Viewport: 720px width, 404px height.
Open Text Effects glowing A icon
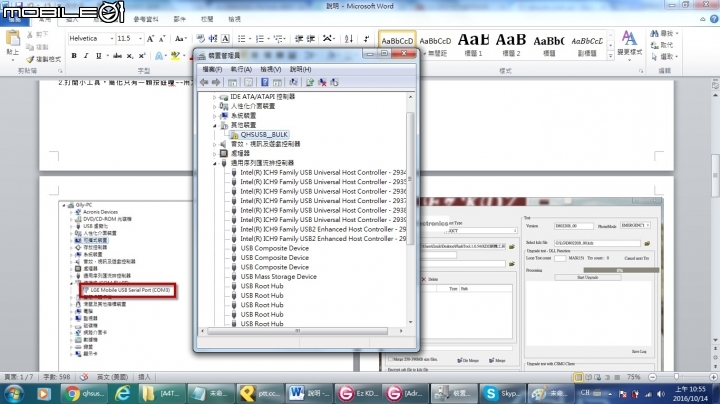(159, 56)
